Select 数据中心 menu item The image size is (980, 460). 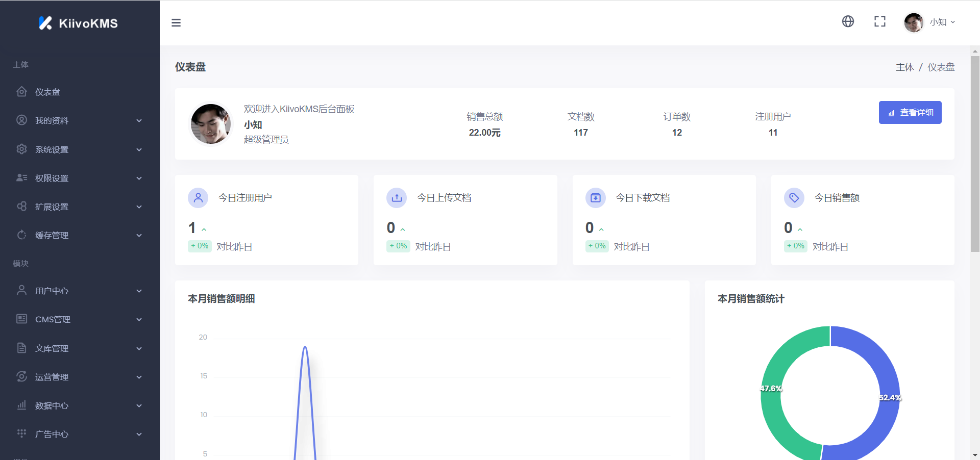(x=80, y=405)
